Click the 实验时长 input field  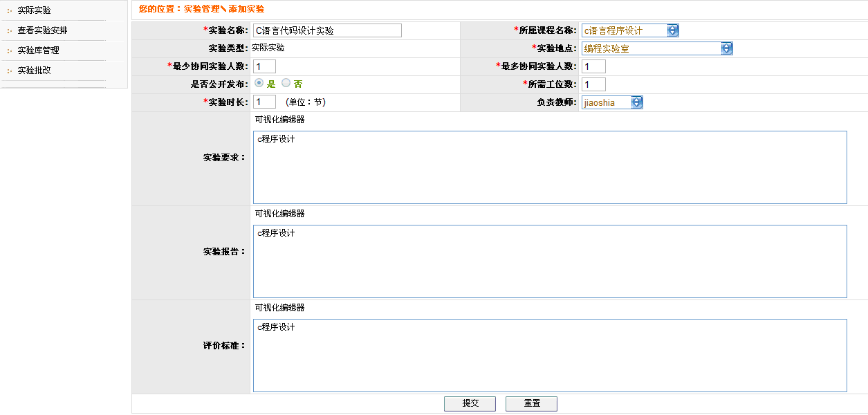tap(264, 102)
